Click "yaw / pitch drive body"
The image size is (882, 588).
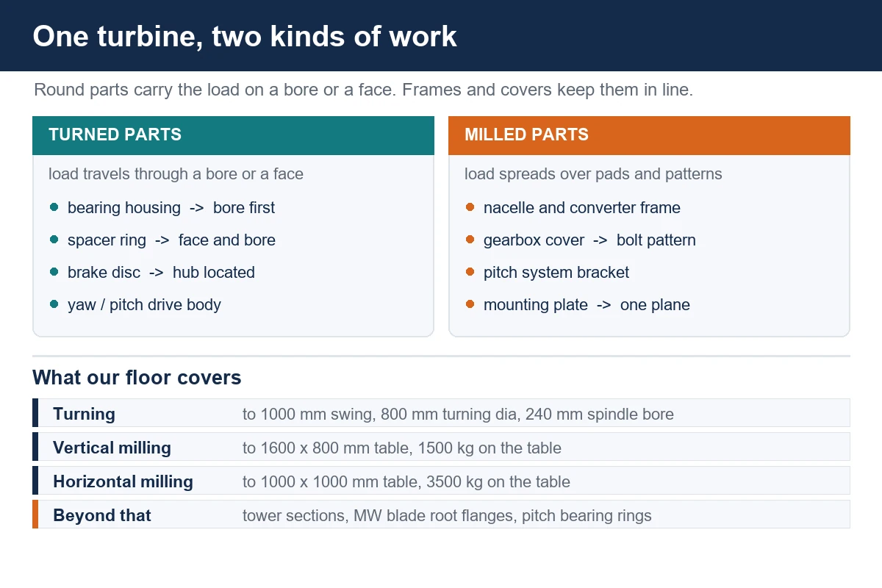click(144, 305)
